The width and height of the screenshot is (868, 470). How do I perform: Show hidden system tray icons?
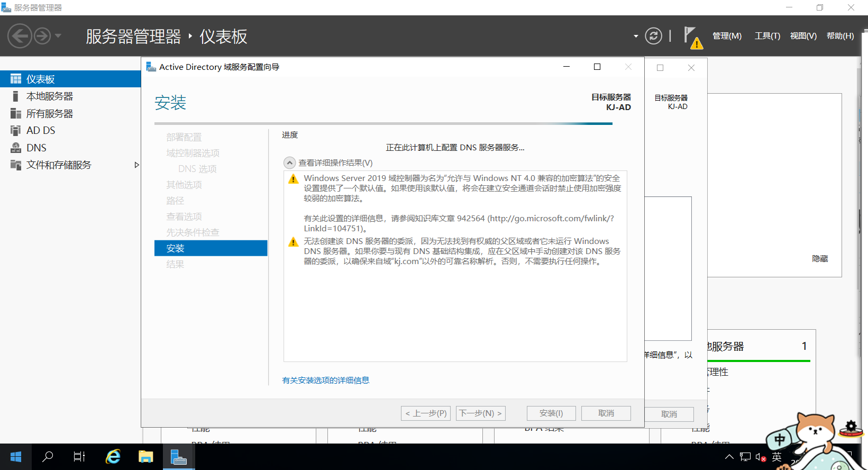point(729,457)
